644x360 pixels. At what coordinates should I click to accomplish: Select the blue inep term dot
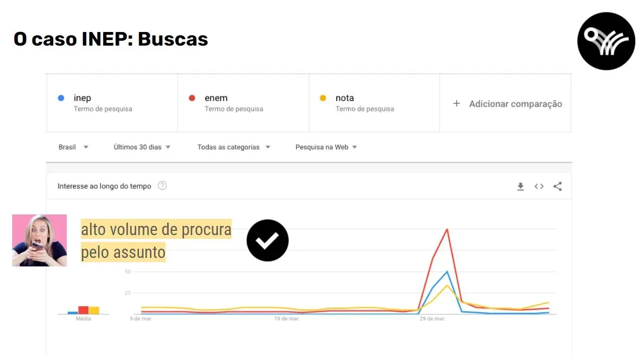tap(61, 98)
